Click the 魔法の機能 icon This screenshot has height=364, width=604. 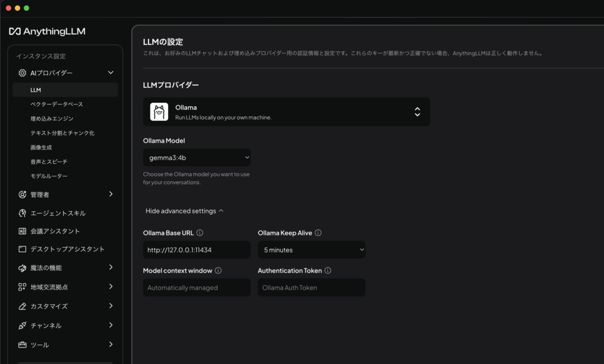click(x=22, y=268)
